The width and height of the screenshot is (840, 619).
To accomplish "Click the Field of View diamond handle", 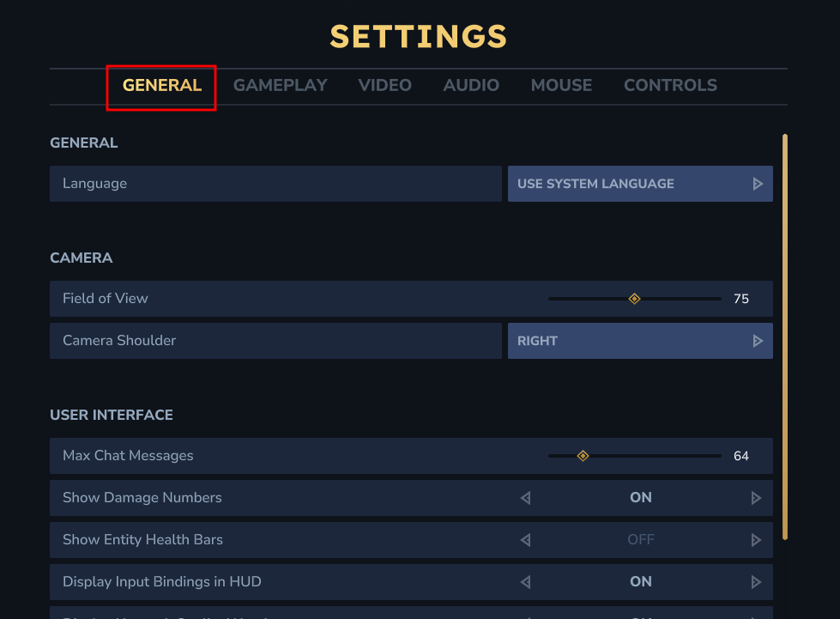I will point(634,299).
